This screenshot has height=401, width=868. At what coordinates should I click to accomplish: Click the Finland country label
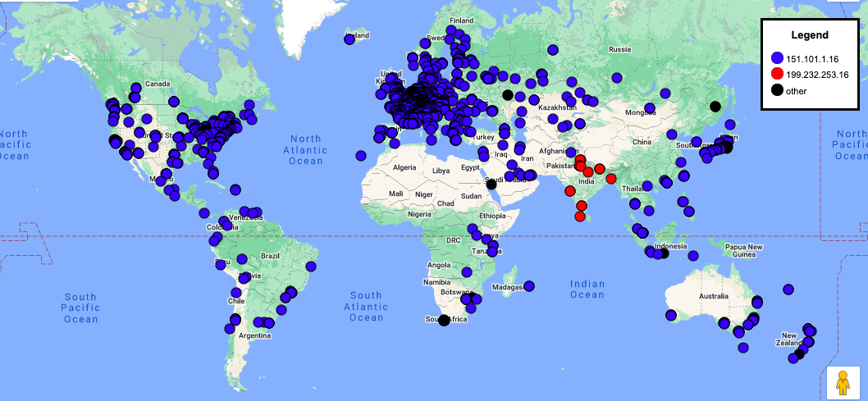[462, 21]
